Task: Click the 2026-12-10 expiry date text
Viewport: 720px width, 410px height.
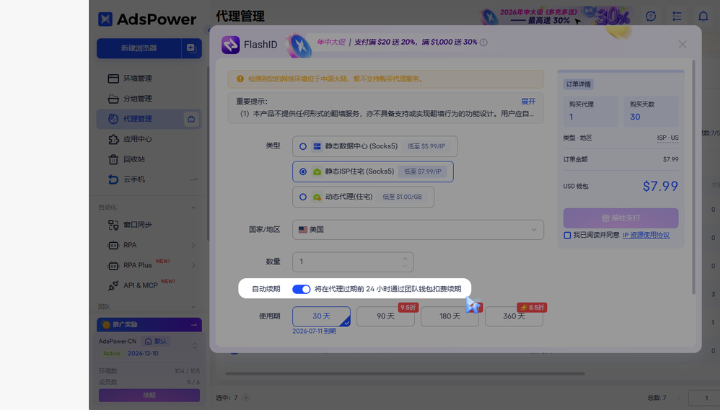Action: [x=143, y=354]
